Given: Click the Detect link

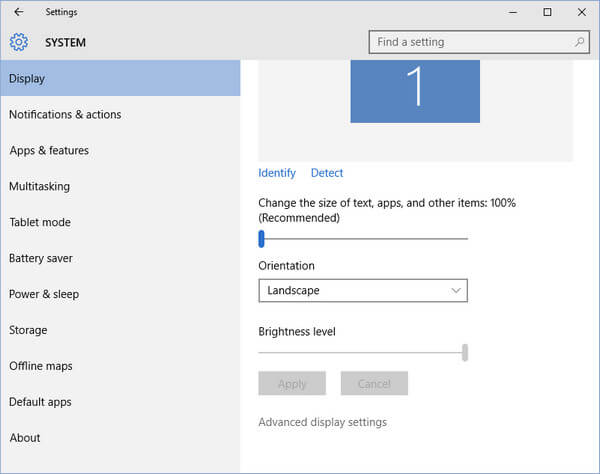Looking at the screenshot, I should coord(327,173).
